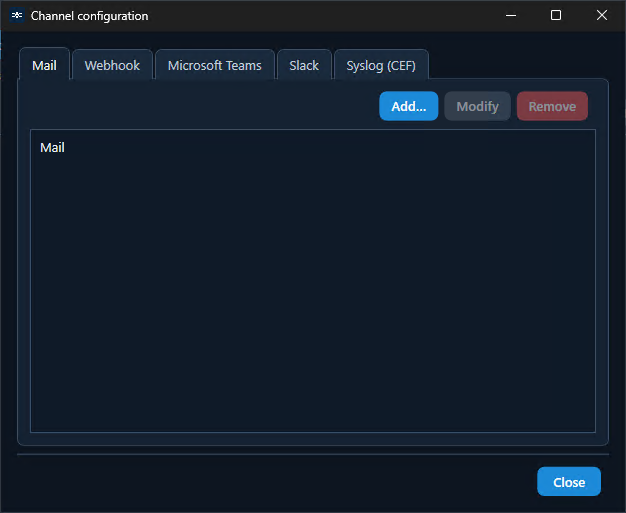Open the Webhook tab
The width and height of the screenshot is (626, 513).
(113, 65)
